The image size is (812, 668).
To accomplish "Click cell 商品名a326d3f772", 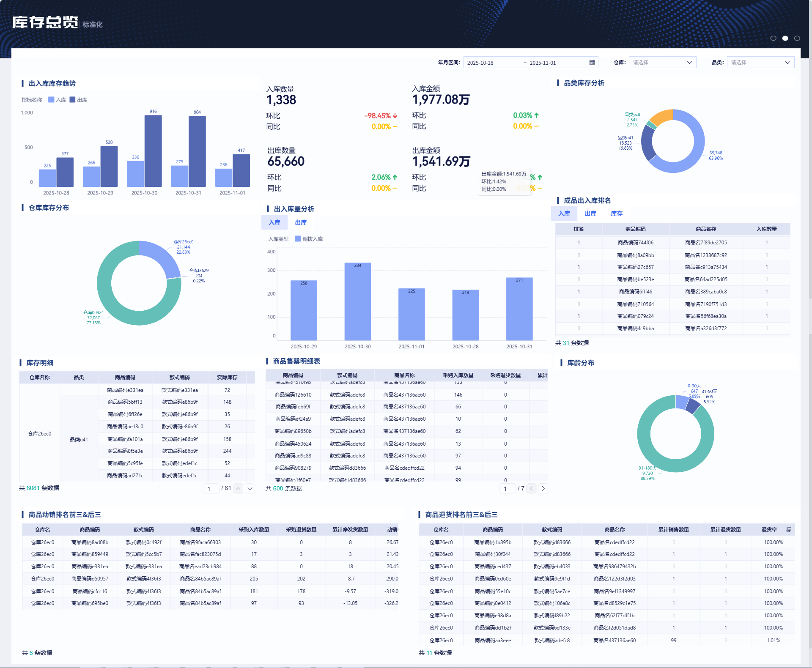I will (706, 329).
